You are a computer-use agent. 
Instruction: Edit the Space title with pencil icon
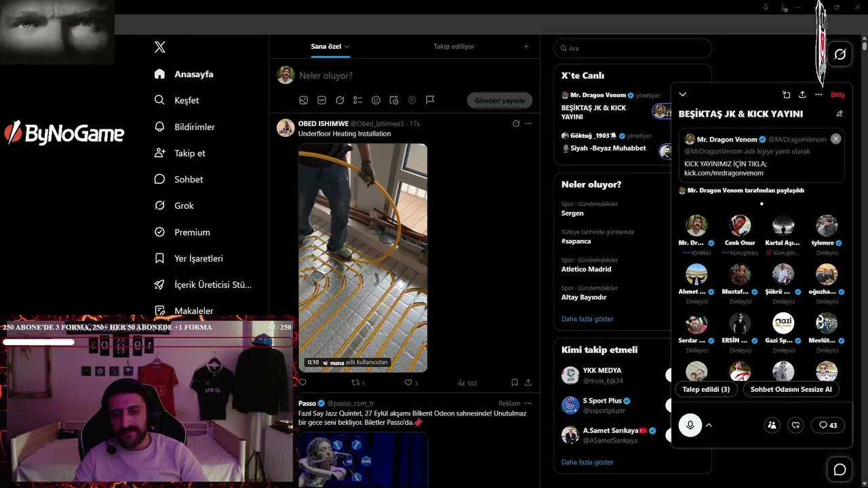coord(840,114)
